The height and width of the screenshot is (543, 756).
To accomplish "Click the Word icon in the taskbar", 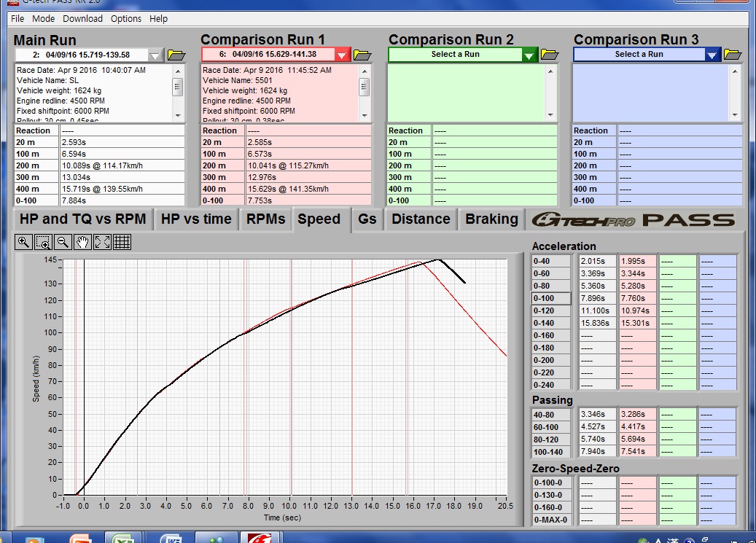I will tap(170, 538).
